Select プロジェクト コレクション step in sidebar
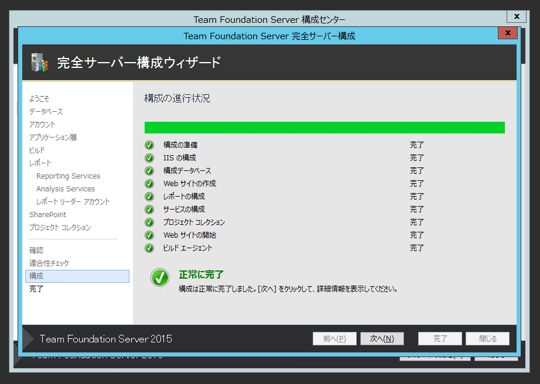The height and width of the screenshot is (384, 540). point(60,228)
